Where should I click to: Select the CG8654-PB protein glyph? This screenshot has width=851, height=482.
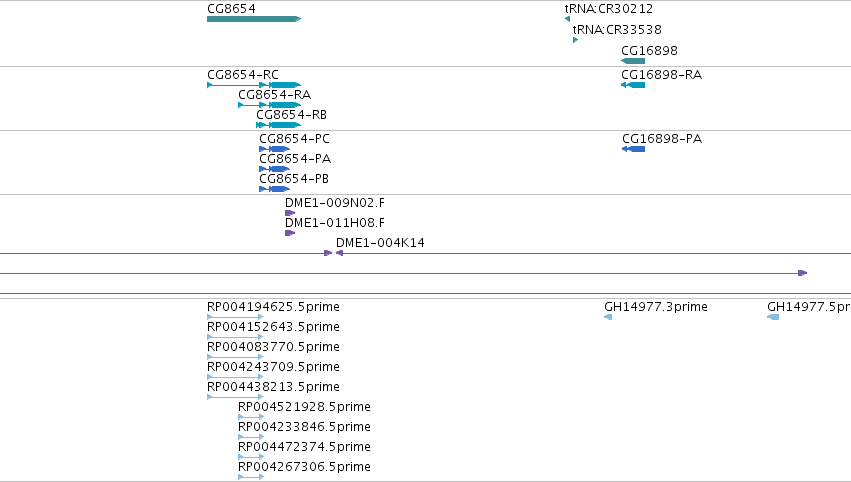(275, 189)
